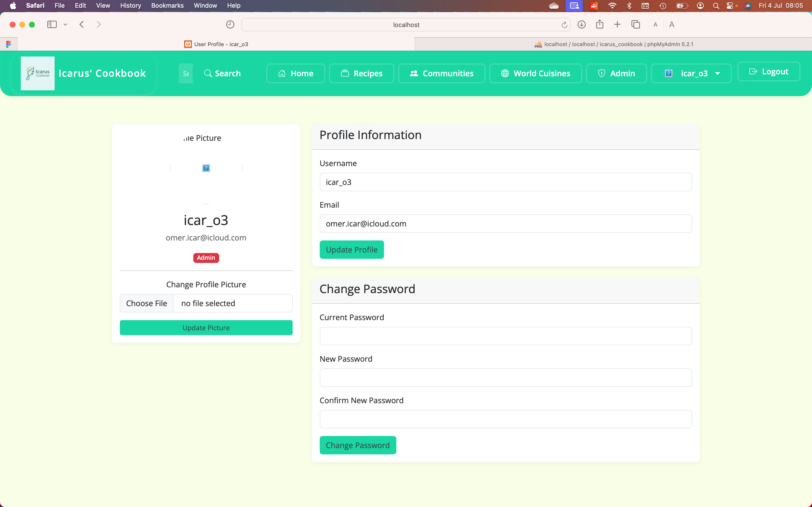Click the World Cuisines globe icon
This screenshot has width=812, height=507.
pos(505,73)
